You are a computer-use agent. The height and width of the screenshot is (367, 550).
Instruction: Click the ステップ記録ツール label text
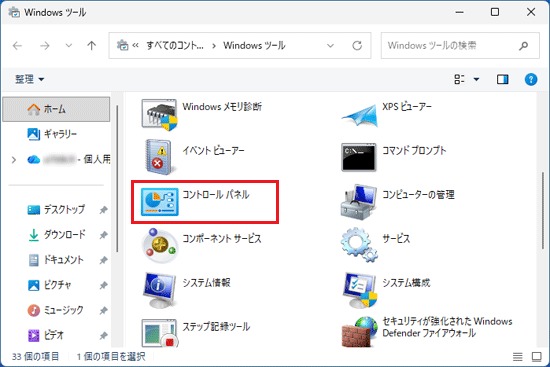click(216, 327)
